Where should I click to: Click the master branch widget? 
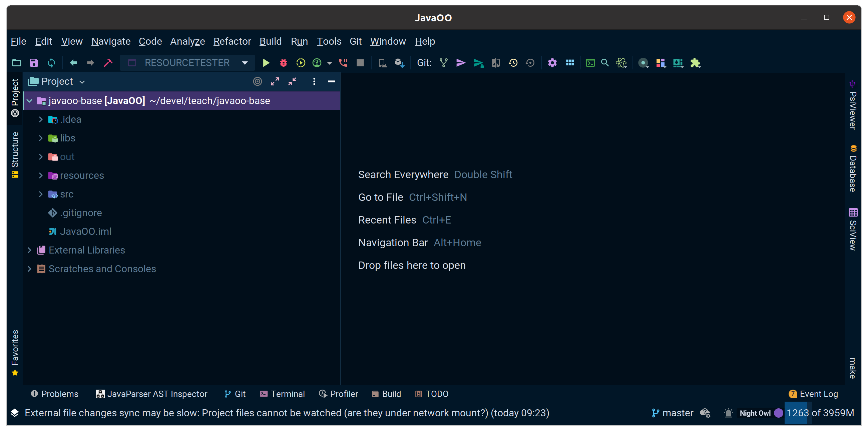coord(672,413)
